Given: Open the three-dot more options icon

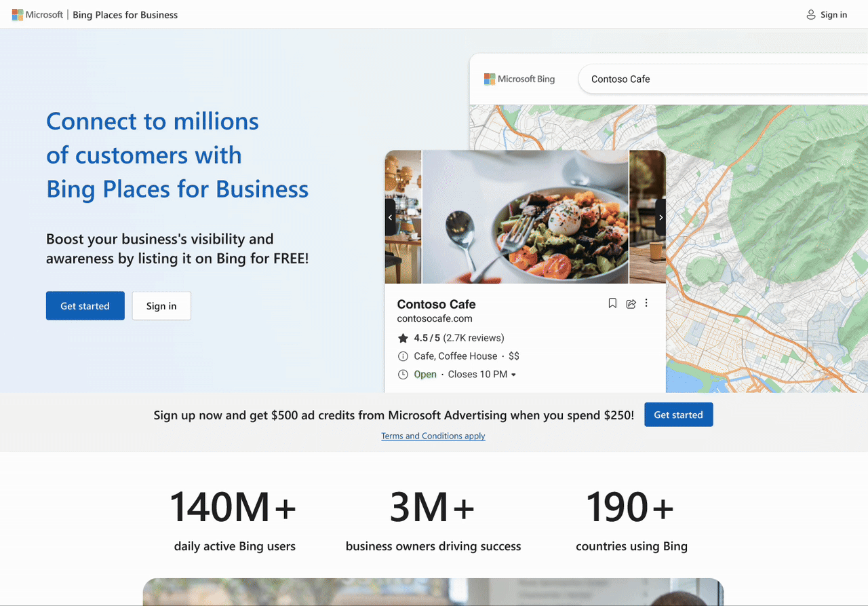Looking at the screenshot, I should [646, 303].
